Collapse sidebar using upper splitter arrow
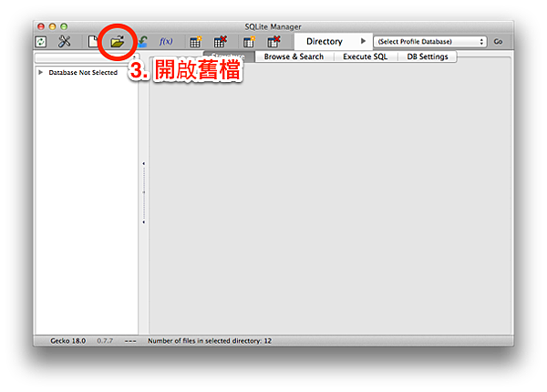 coord(144,163)
